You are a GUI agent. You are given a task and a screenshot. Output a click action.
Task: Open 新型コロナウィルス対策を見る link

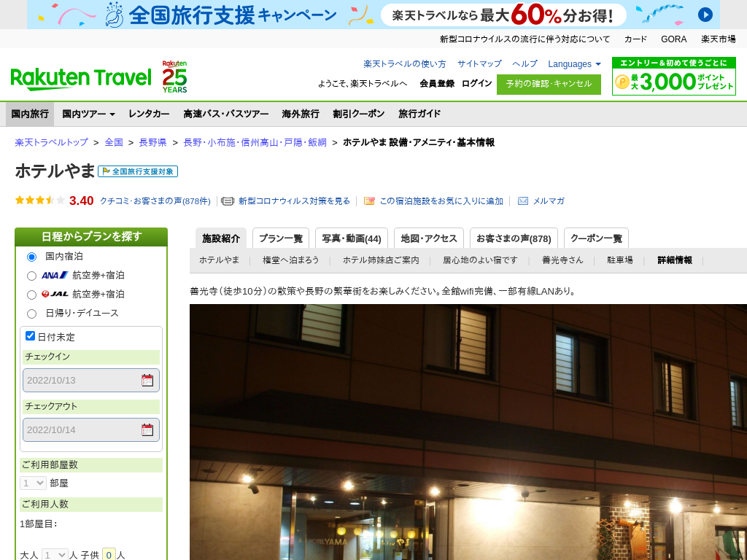295,201
